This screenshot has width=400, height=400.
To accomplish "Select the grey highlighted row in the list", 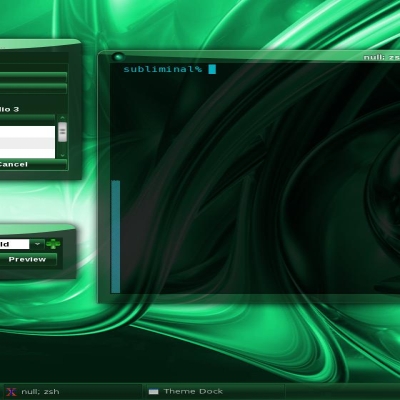I will click(27, 143).
